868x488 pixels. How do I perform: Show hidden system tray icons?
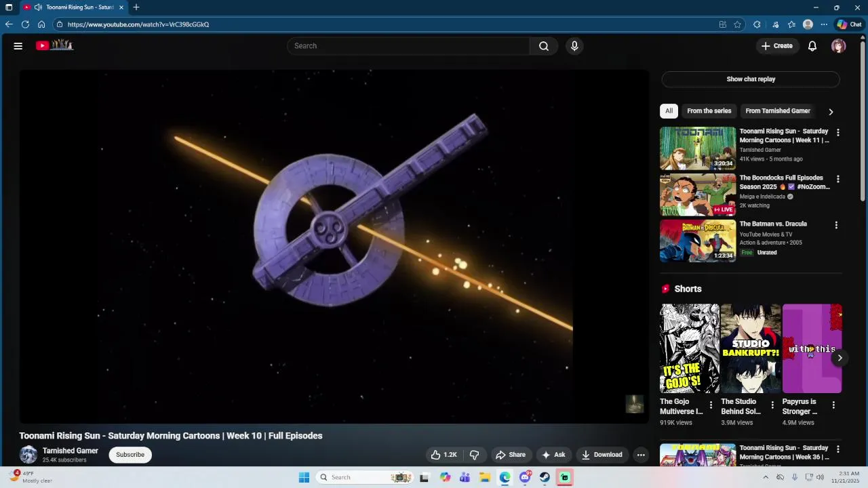tap(766, 477)
